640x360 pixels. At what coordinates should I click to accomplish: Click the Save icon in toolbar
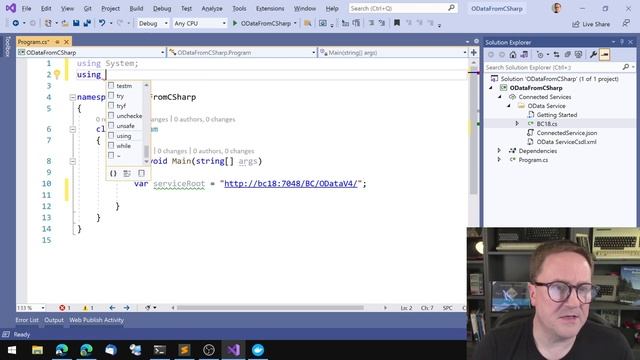tap(76, 24)
